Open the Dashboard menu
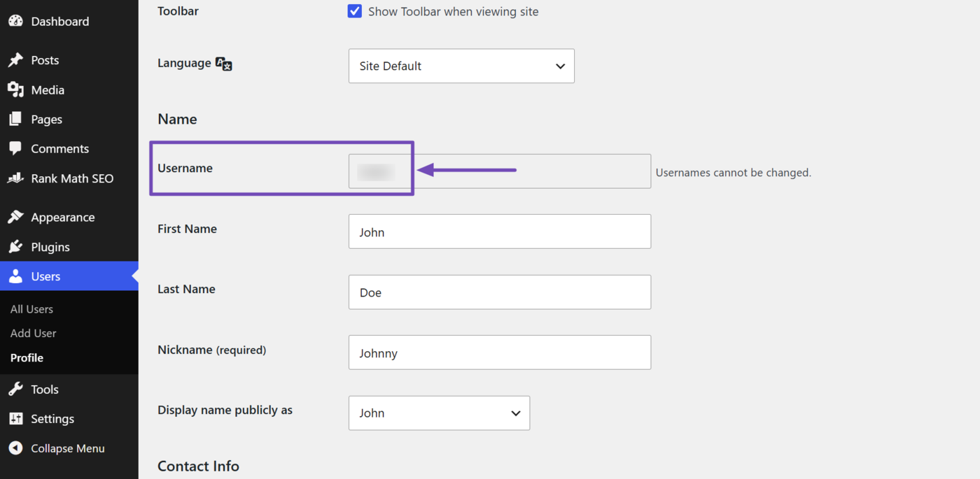This screenshot has width=980, height=479. [69, 21]
